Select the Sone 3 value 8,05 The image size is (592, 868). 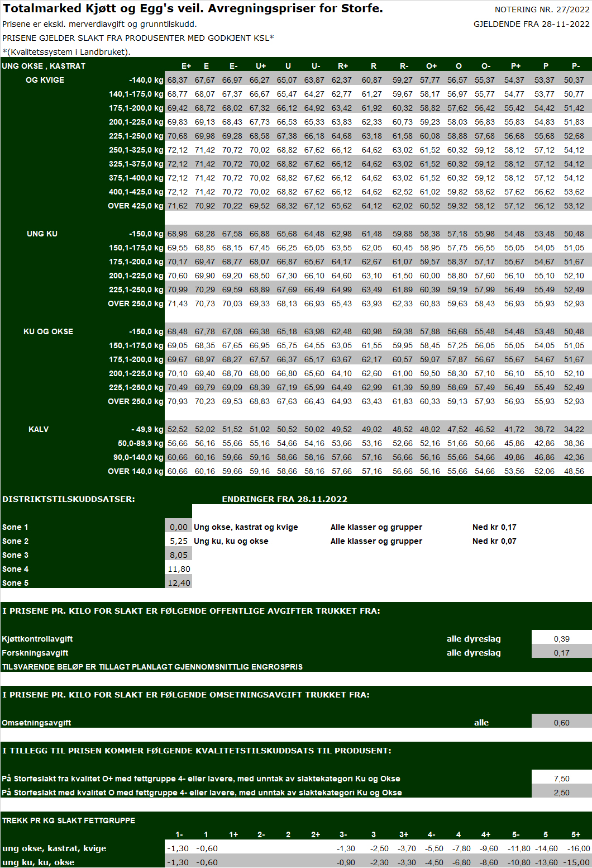click(x=179, y=555)
